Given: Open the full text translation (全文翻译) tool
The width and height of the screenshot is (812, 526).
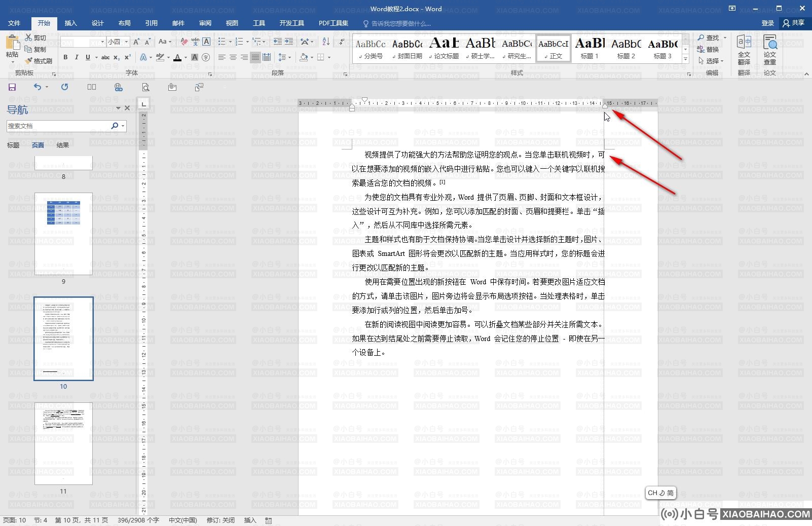Looking at the screenshot, I should point(744,49).
